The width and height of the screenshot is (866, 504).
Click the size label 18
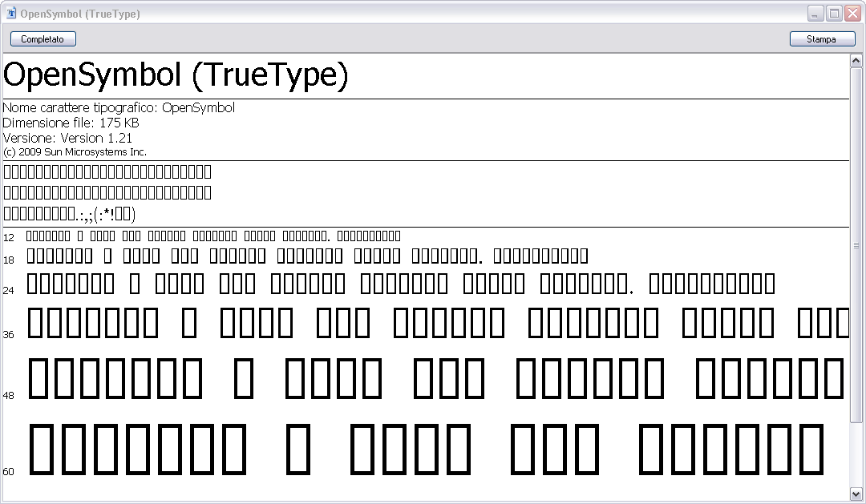[8, 260]
